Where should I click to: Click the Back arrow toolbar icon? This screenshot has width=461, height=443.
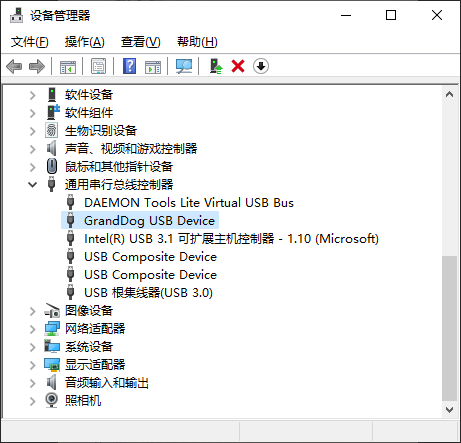point(14,66)
